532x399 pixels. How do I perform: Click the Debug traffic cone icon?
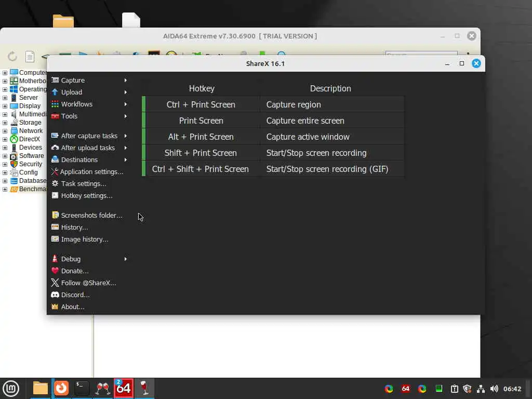[x=55, y=259]
